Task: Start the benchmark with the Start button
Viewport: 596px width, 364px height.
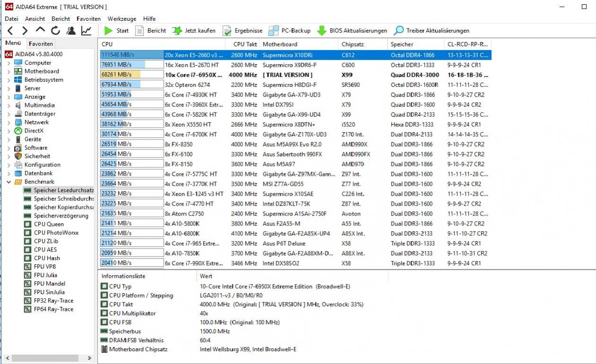Action: pos(116,31)
